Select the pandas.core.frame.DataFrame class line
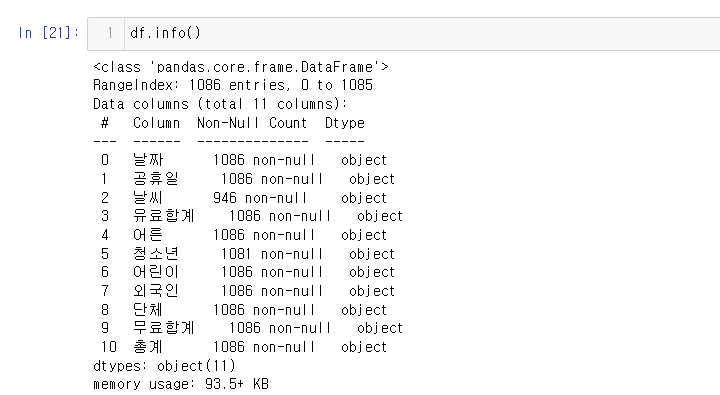Image resolution: width=720 pixels, height=395 pixels. click(241, 67)
